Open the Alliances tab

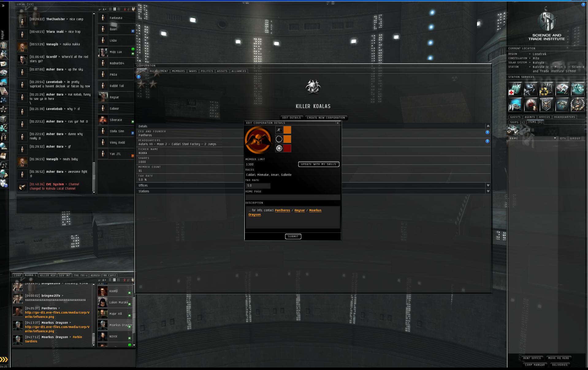pos(239,71)
